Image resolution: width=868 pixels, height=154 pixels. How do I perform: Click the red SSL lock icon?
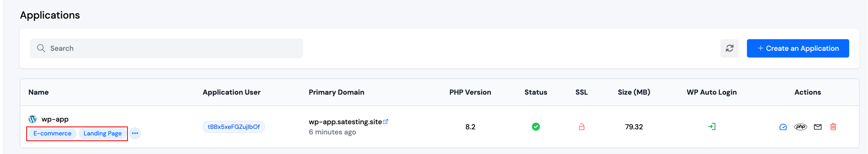point(582,127)
